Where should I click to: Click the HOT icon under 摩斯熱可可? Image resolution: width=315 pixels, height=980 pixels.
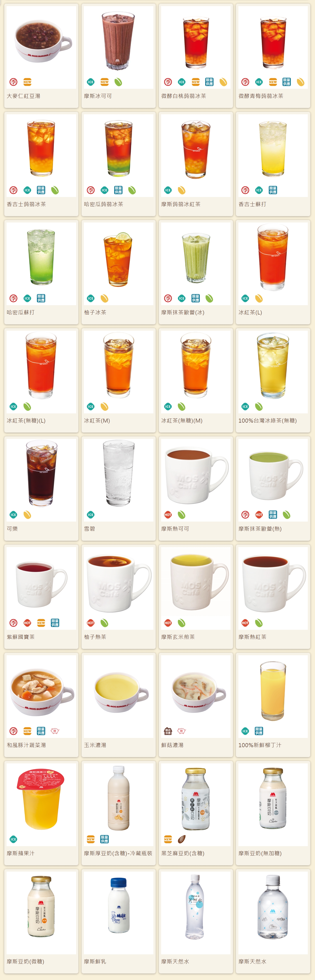[168, 515]
